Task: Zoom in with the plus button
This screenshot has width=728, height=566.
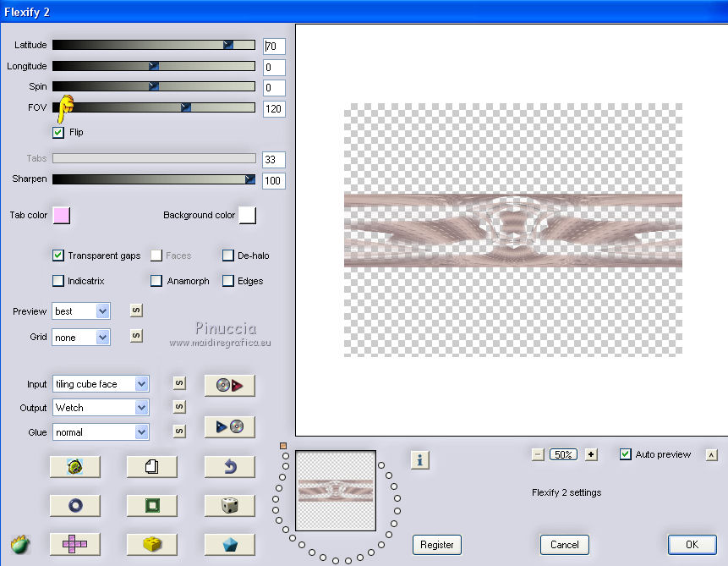Action: tap(590, 454)
